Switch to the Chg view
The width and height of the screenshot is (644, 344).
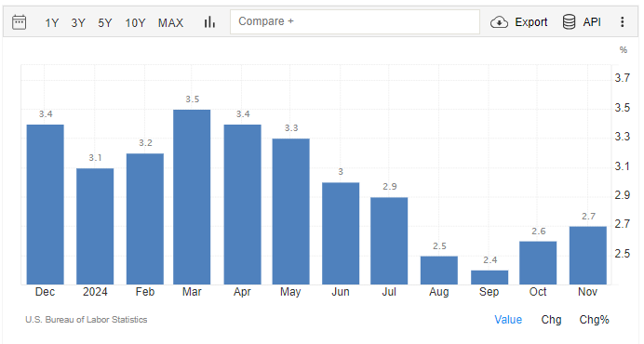(551, 320)
